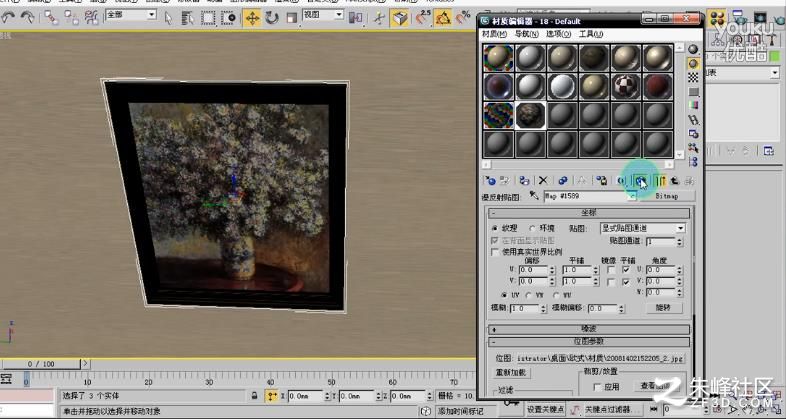Click Assign Material to Selection icon
The image size is (786, 419).
[524, 181]
